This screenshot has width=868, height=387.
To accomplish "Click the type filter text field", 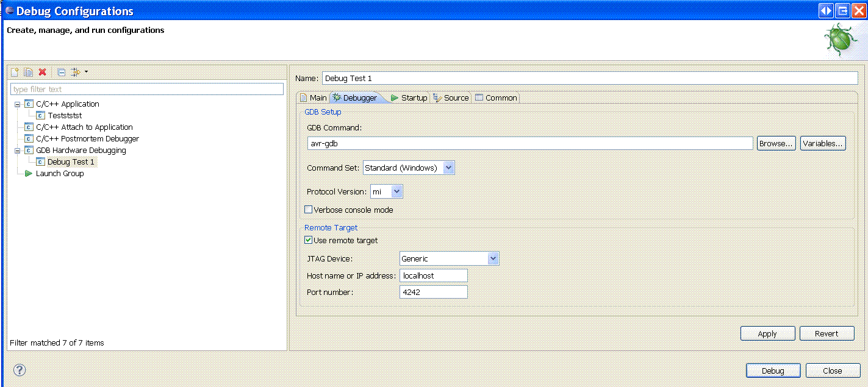I will click(x=147, y=90).
